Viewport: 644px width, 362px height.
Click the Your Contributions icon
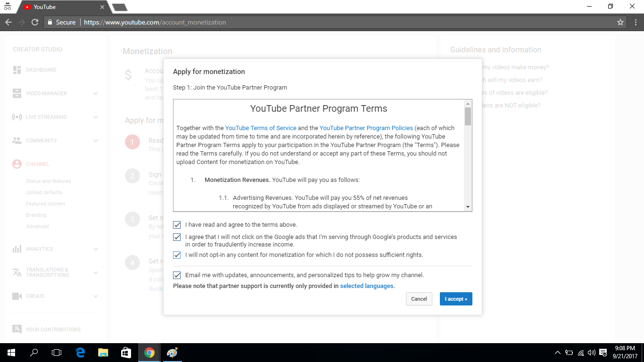point(17,329)
